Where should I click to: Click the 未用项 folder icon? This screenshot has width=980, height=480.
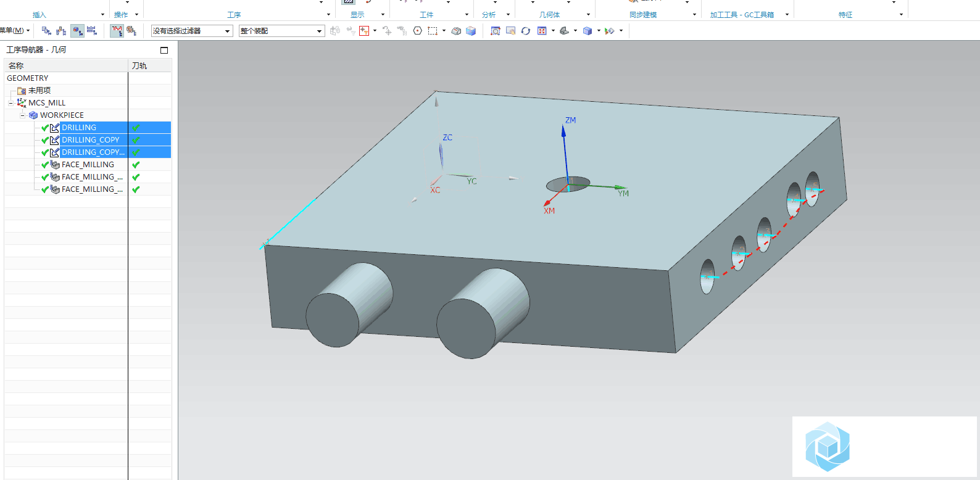click(x=22, y=91)
